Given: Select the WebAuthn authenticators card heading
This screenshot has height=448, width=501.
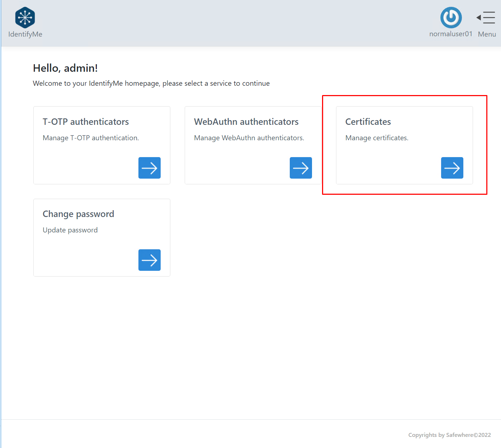Looking at the screenshot, I should (x=246, y=122).
